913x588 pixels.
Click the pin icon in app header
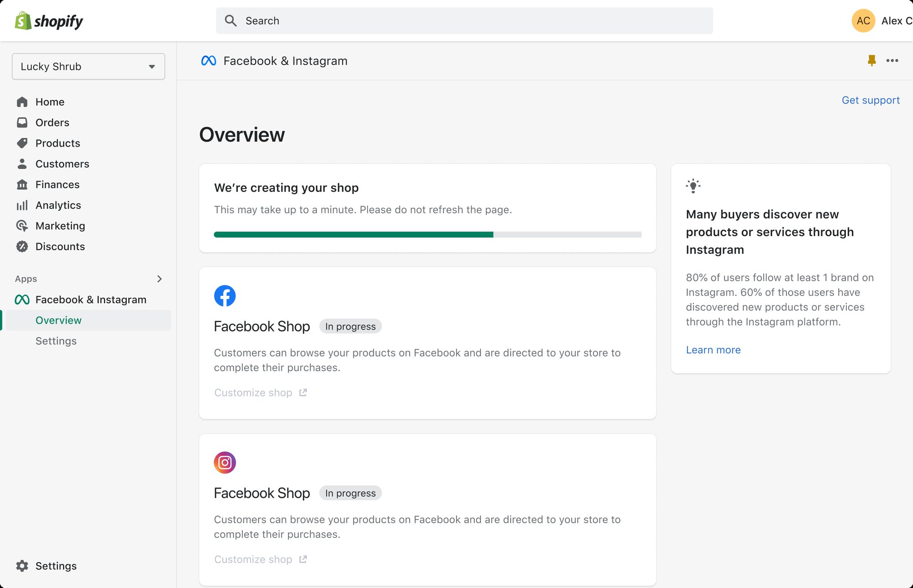coord(871,60)
